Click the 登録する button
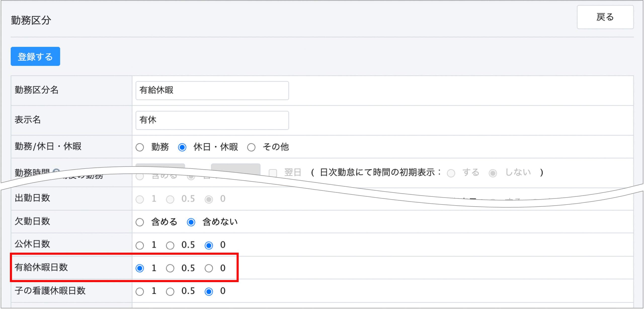 [35, 57]
